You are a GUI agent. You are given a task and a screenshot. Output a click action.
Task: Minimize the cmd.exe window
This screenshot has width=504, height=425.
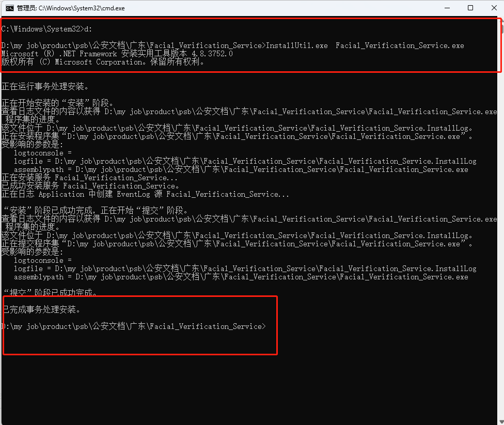tap(447, 8)
